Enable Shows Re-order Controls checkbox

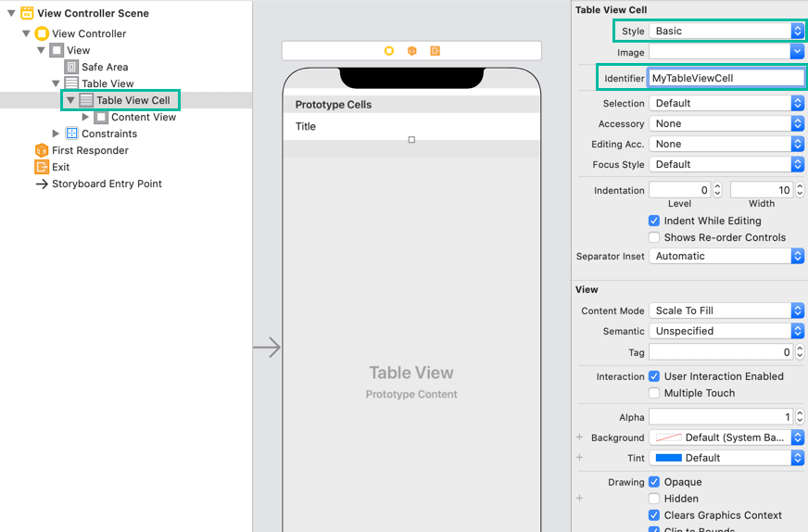coord(654,237)
